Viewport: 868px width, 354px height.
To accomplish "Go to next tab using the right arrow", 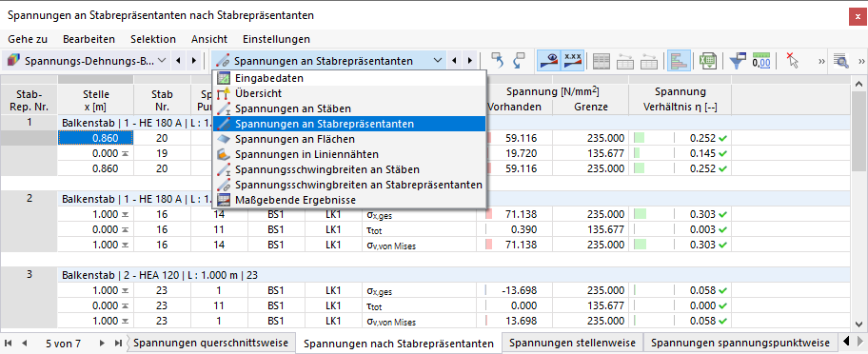I will click(x=102, y=344).
